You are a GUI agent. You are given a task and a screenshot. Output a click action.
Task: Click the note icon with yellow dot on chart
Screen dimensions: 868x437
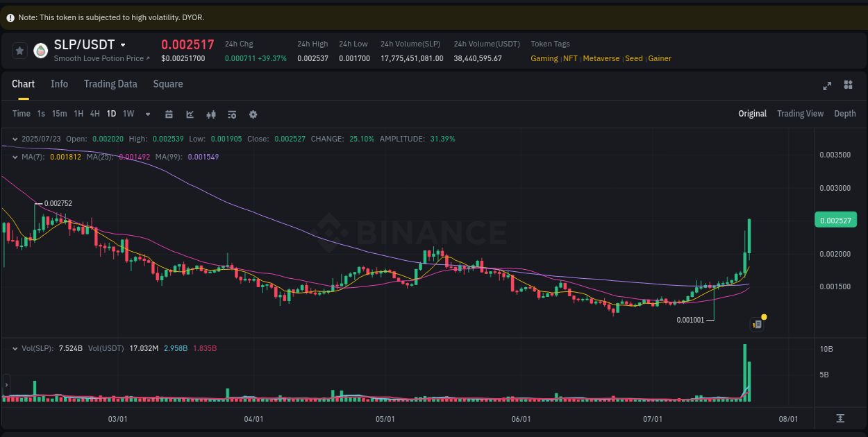pyautogui.click(x=757, y=324)
